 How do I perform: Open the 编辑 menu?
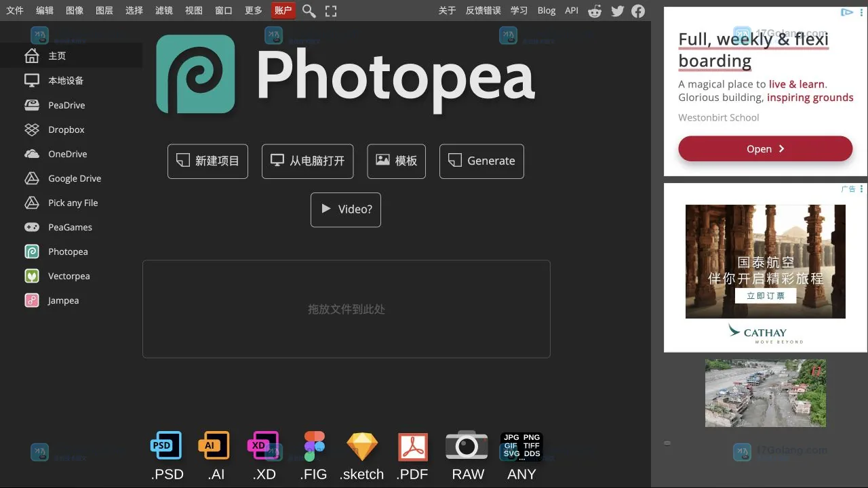(x=45, y=10)
